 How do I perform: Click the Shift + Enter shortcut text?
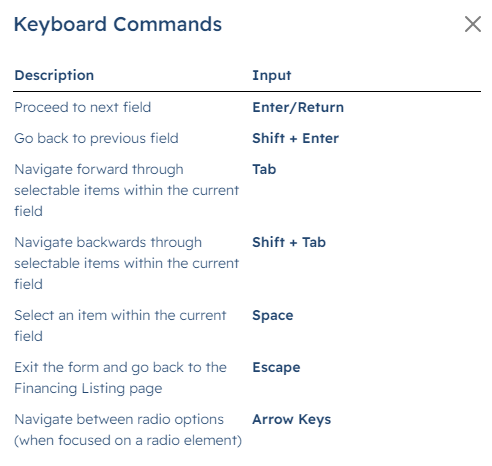(x=295, y=138)
